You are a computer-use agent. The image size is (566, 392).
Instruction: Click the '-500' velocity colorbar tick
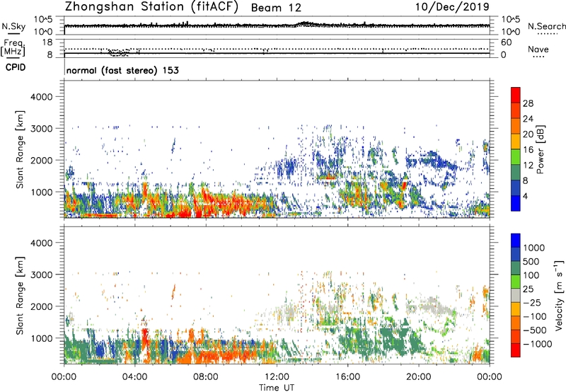pyautogui.click(x=534, y=330)
